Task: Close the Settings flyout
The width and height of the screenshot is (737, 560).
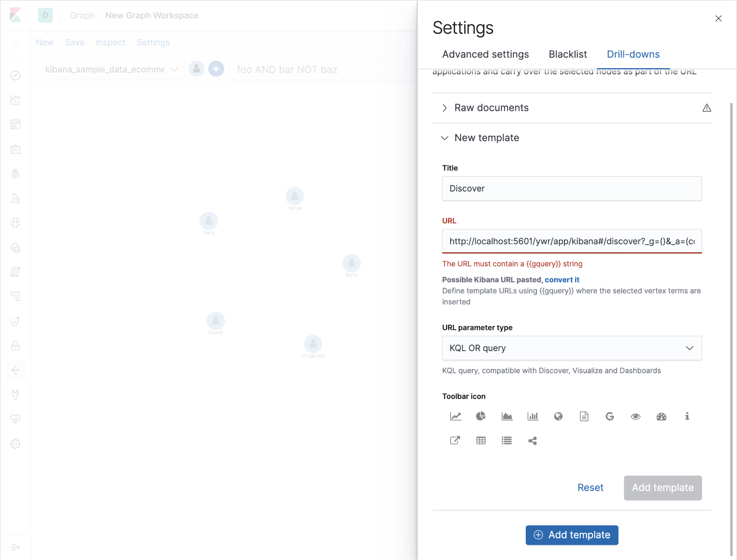Action: click(718, 18)
